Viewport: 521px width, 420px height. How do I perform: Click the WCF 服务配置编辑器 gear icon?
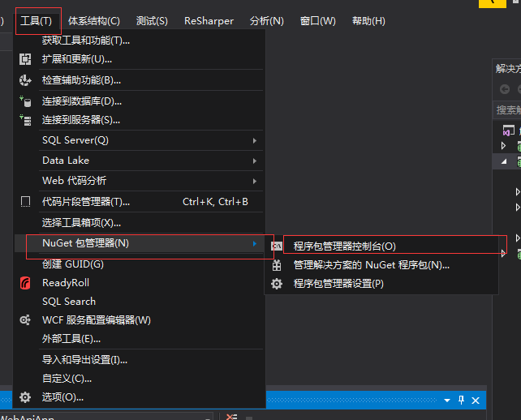(25, 320)
